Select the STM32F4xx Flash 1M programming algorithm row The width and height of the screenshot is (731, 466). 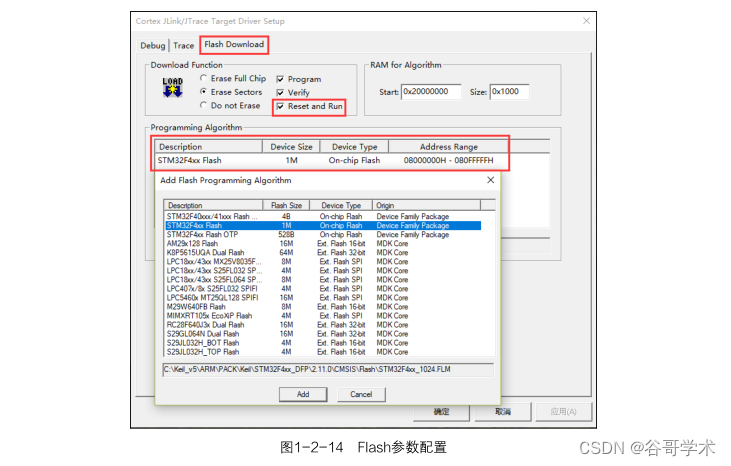point(330,160)
